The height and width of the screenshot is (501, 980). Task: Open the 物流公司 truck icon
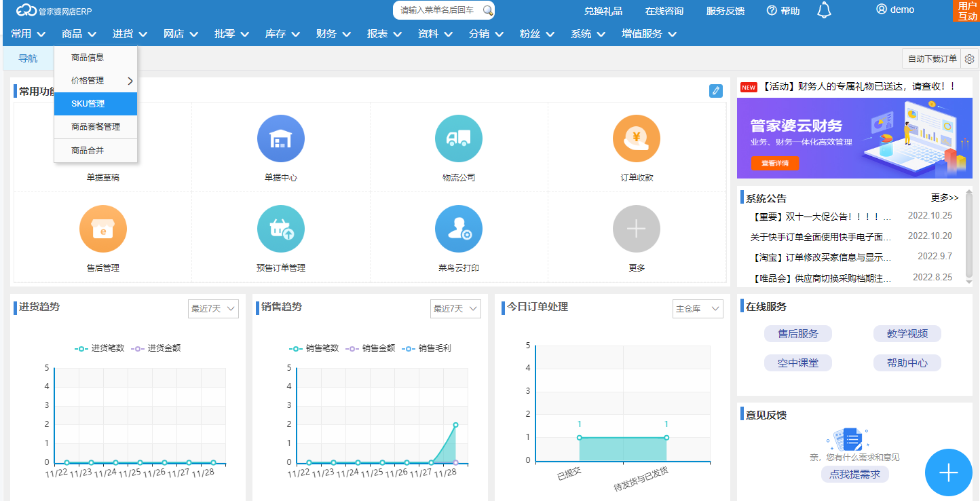click(458, 139)
